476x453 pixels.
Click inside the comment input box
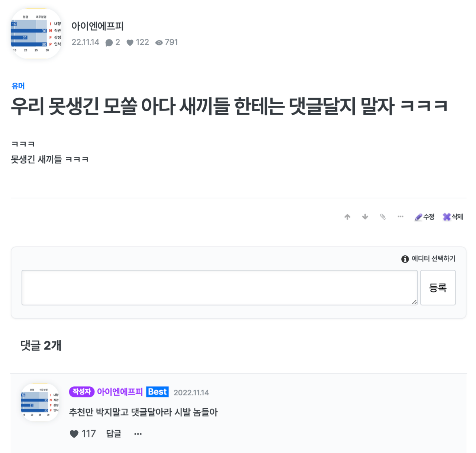click(x=219, y=287)
